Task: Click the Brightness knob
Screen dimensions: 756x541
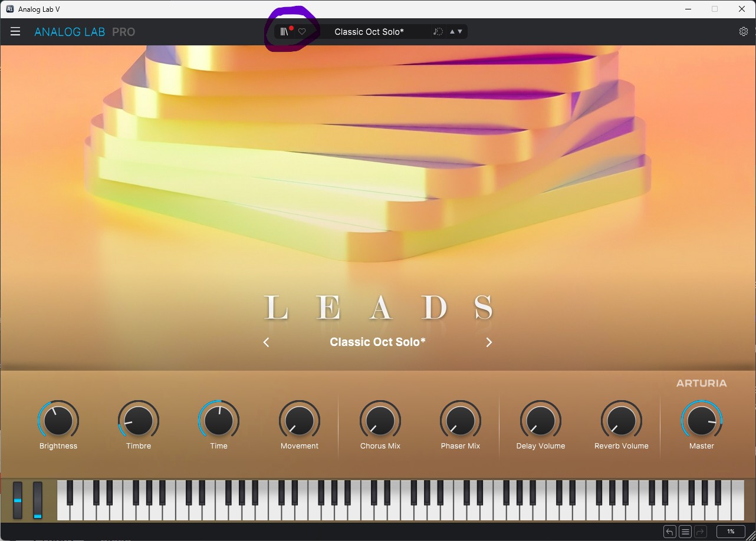Action: [58, 421]
